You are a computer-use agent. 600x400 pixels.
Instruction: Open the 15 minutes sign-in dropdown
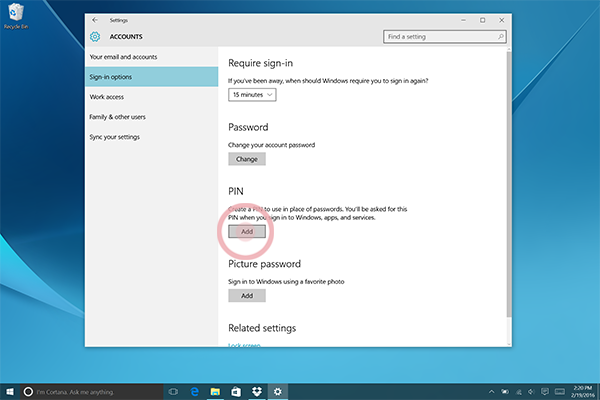(252, 95)
